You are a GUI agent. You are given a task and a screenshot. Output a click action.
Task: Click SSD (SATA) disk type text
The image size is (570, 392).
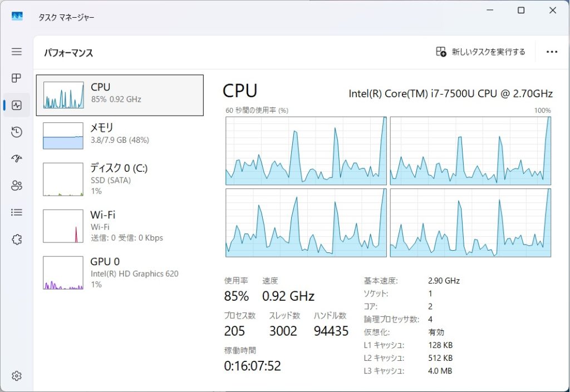(111, 180)
